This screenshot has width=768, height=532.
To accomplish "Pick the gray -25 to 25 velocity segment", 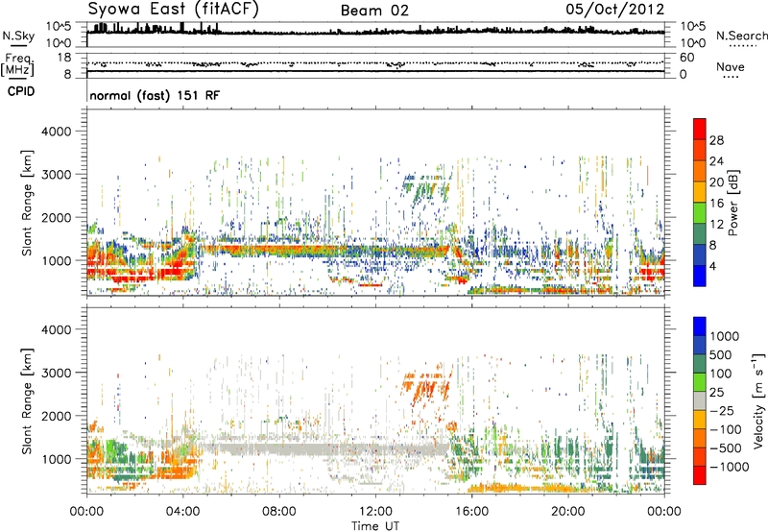I will (x=700, y=400).
